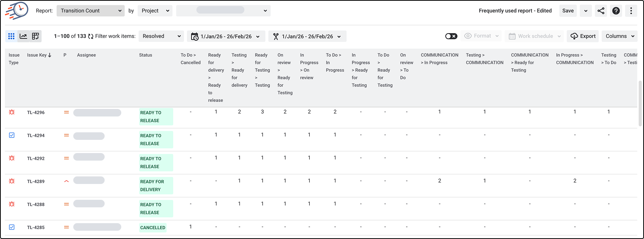Open the three-dot more options menu
The image size is (644, 239).
[x=631, y=11]
